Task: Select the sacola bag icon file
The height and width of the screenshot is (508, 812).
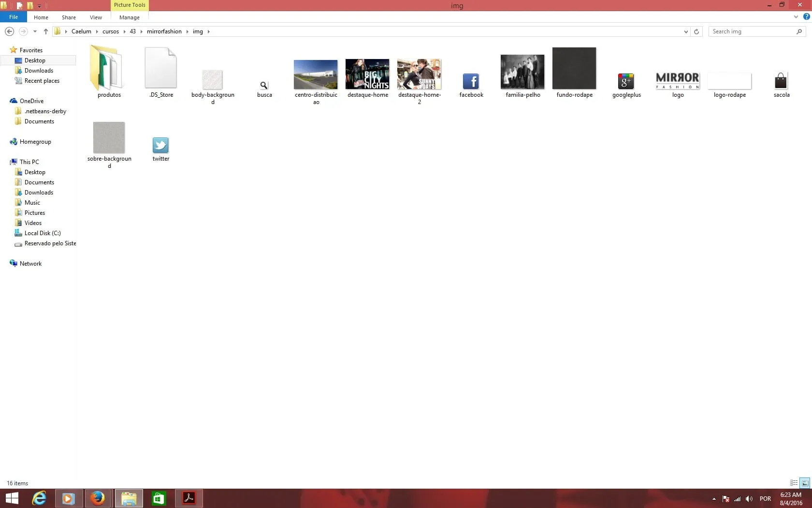Action: [781, 81]
